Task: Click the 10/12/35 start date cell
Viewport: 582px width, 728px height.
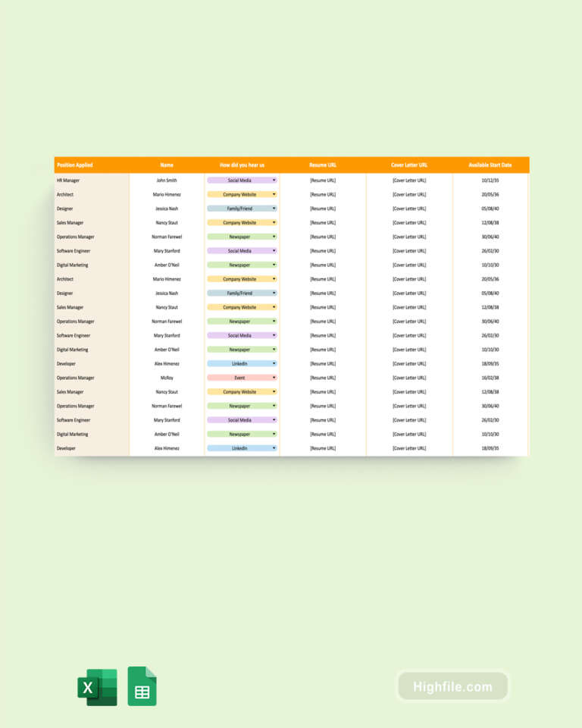Action: point(490,180)
